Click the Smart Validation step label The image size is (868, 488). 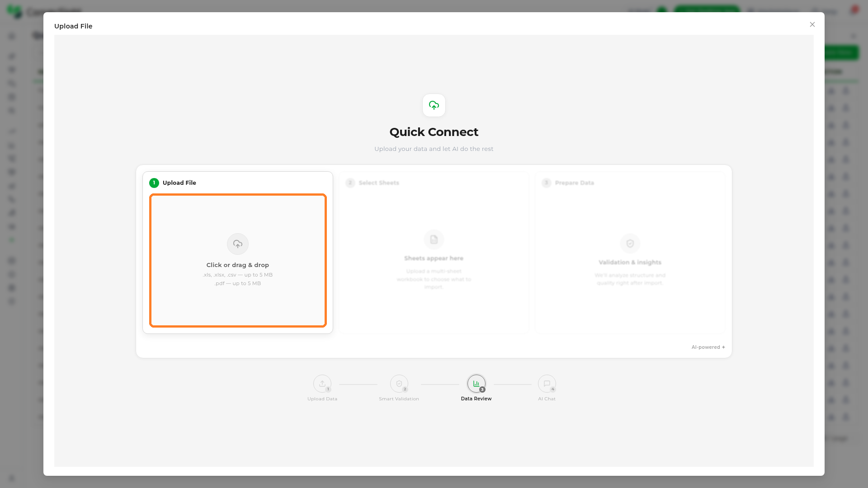(x=399, y=399)
